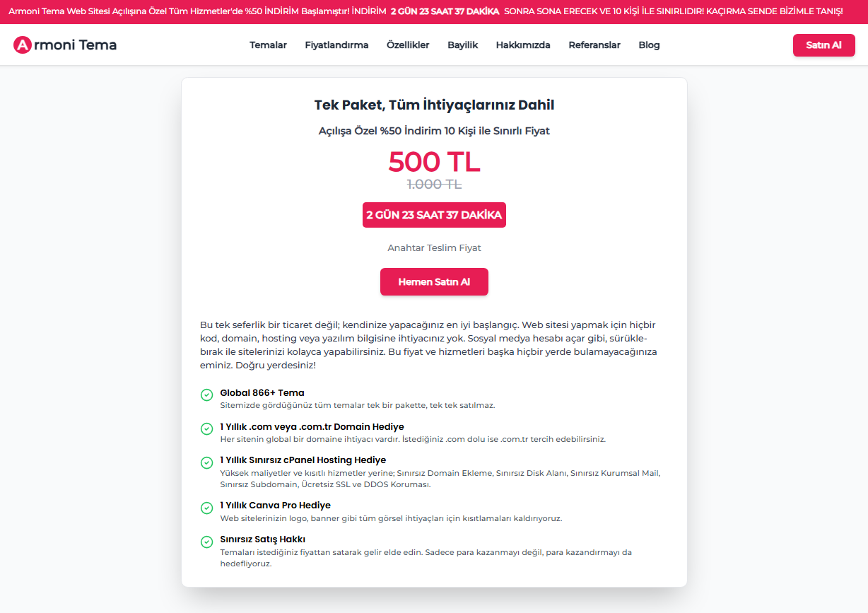This screenshot has width=868, height=613.
Task: Click check icon beside Global 866+ Tema
Action: coord(207,395)
